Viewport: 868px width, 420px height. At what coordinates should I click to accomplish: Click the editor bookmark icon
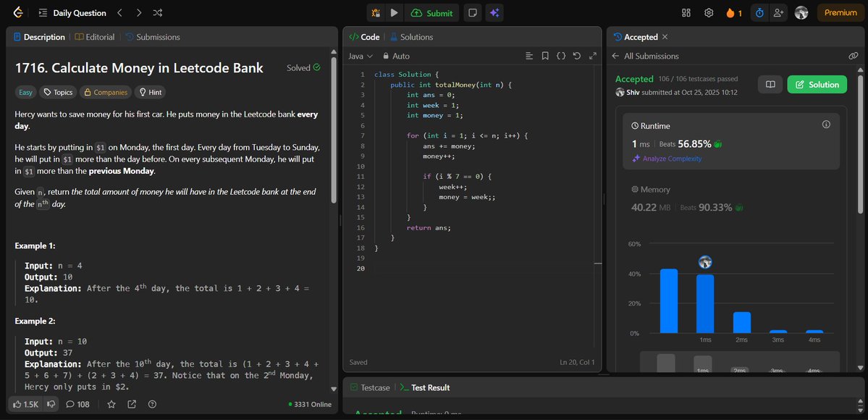pyautogui.click(x=545, y=56)
